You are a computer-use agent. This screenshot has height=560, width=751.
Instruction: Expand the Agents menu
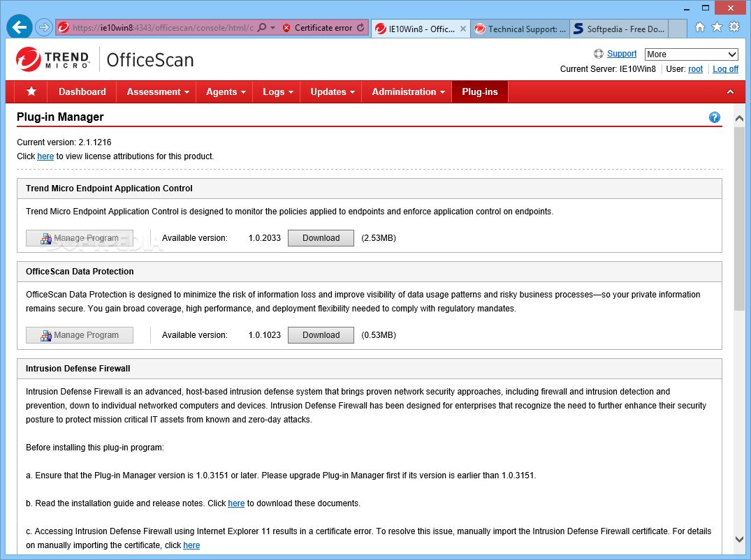226,92
